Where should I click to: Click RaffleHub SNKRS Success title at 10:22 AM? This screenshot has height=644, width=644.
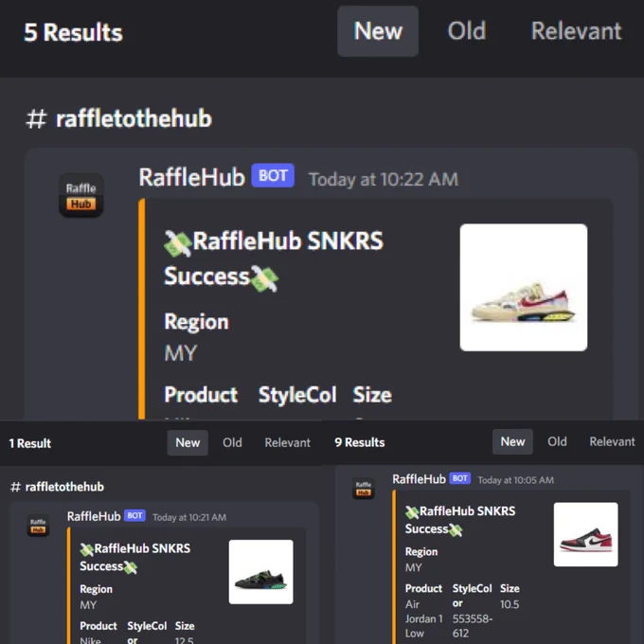274,258
